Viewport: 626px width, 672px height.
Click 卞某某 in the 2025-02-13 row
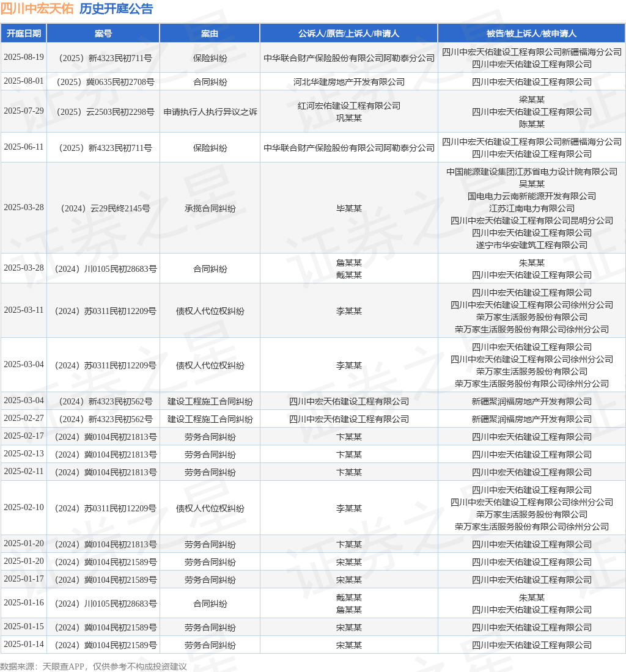coord(349,455)
